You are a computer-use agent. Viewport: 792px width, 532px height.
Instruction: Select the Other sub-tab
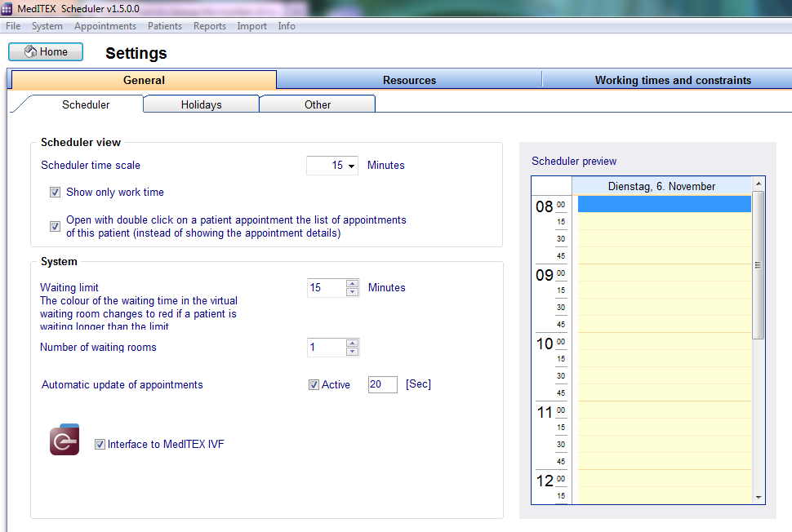pos(317,104)
